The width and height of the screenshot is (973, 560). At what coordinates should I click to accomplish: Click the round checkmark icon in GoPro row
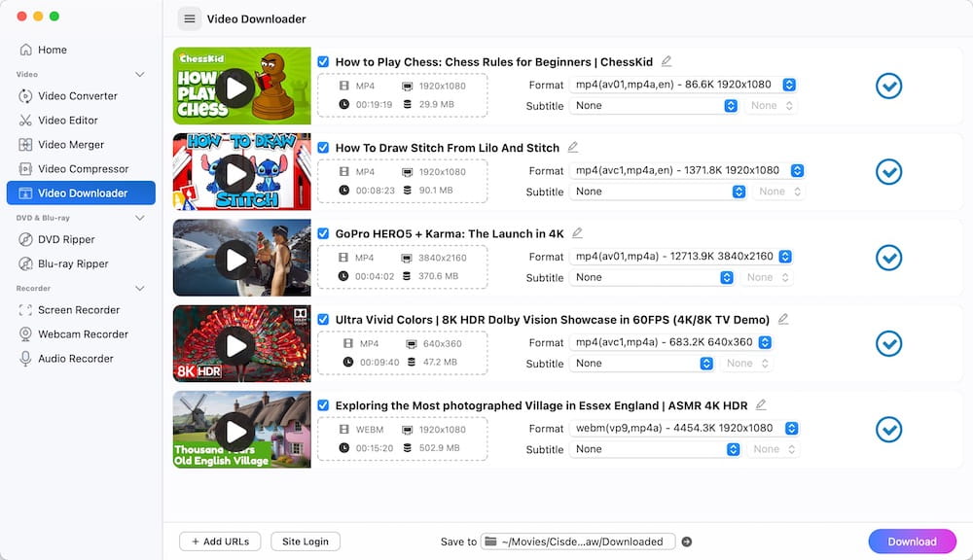pos(888,258)
